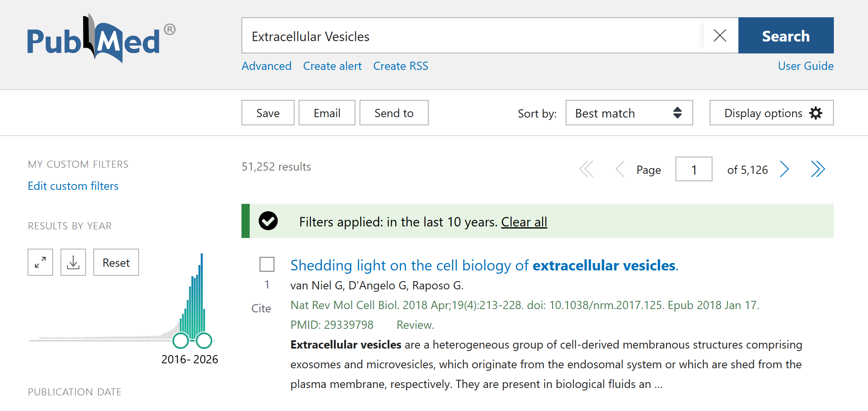Open the Send to menu

coord(394,113)
